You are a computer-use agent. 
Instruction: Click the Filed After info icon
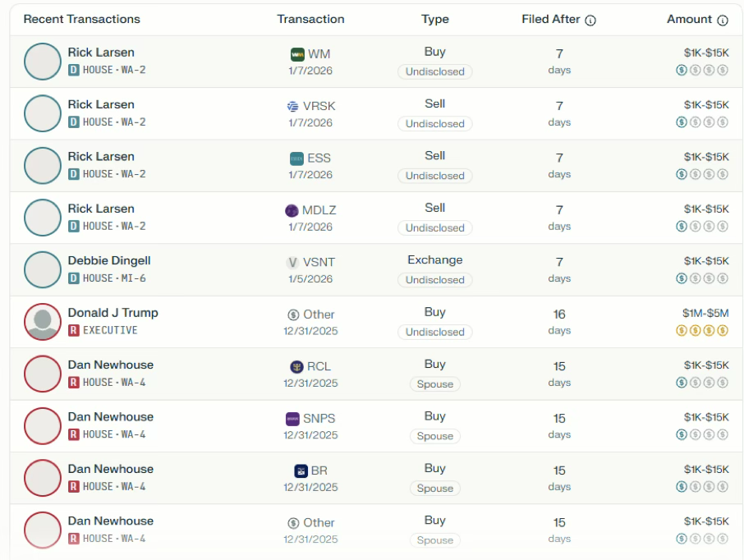tap(590, 21)
